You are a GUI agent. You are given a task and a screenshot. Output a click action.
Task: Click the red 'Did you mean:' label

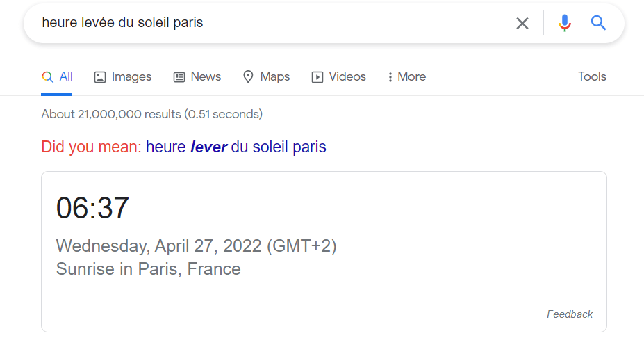[91, 147]
